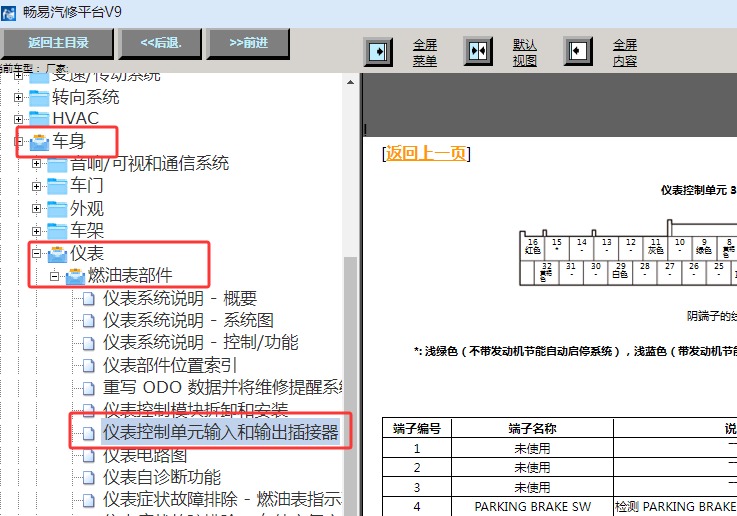Expand the HVAC tree node
The image size is (737, 516).
[18, 119]
